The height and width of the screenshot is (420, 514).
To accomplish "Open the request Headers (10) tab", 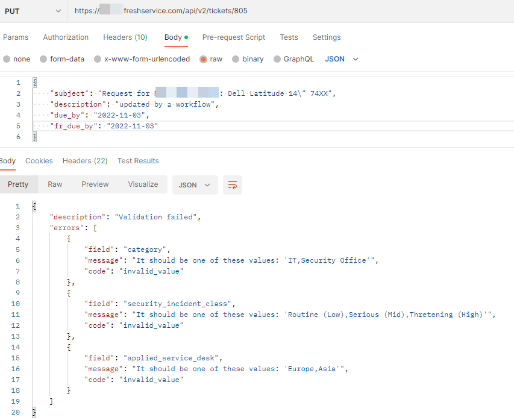I will (125, 37).
